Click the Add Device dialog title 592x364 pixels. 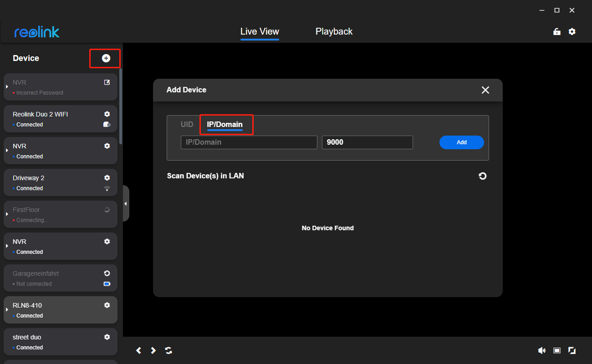186,90
